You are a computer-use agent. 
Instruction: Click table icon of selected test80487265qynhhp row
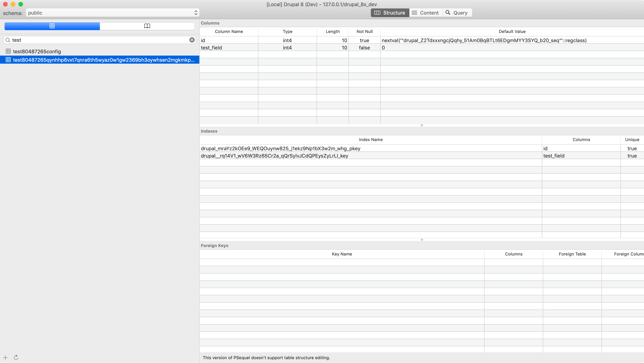coord(8,60)
